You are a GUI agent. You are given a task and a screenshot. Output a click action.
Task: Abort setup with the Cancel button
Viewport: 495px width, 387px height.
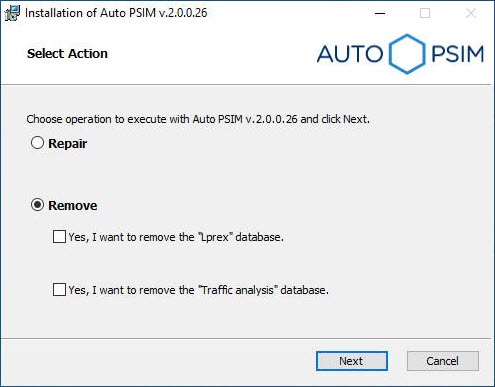(x=443, y=361)
